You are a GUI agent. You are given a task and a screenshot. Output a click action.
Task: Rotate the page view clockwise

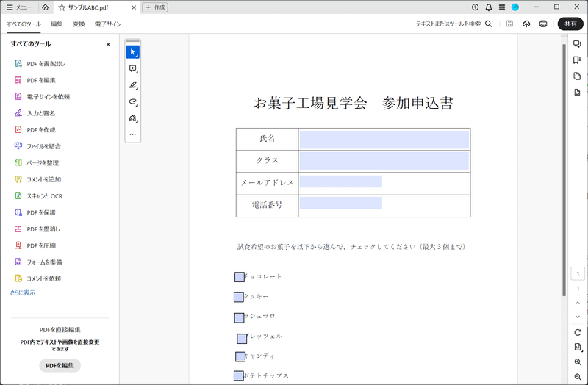point(578,333)
